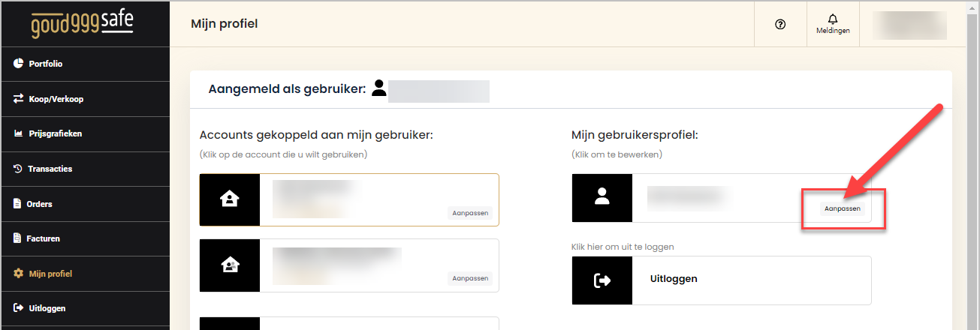Click the Prijsgrafieken chart icon
Image resolution: width=980 pixels, height=330 pixels.
pos(19,133)
